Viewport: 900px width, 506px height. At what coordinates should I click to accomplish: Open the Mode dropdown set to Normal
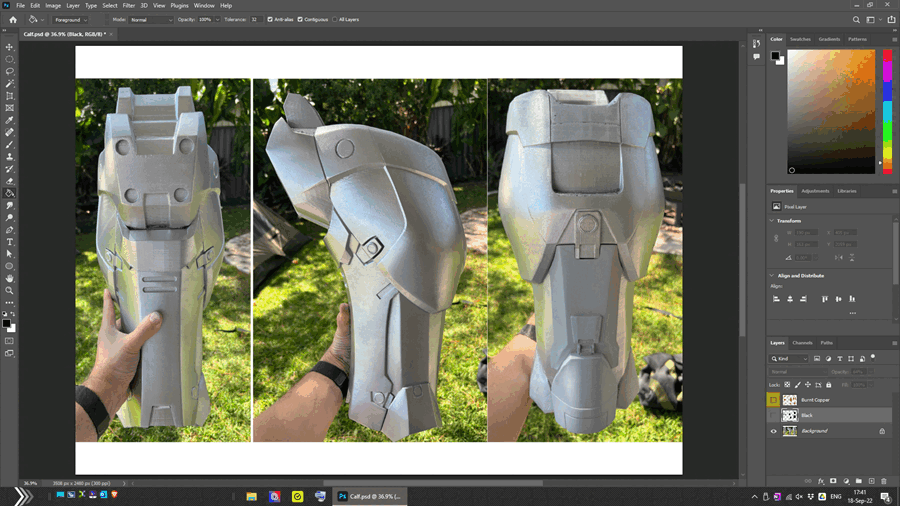[x=152, y=19]
